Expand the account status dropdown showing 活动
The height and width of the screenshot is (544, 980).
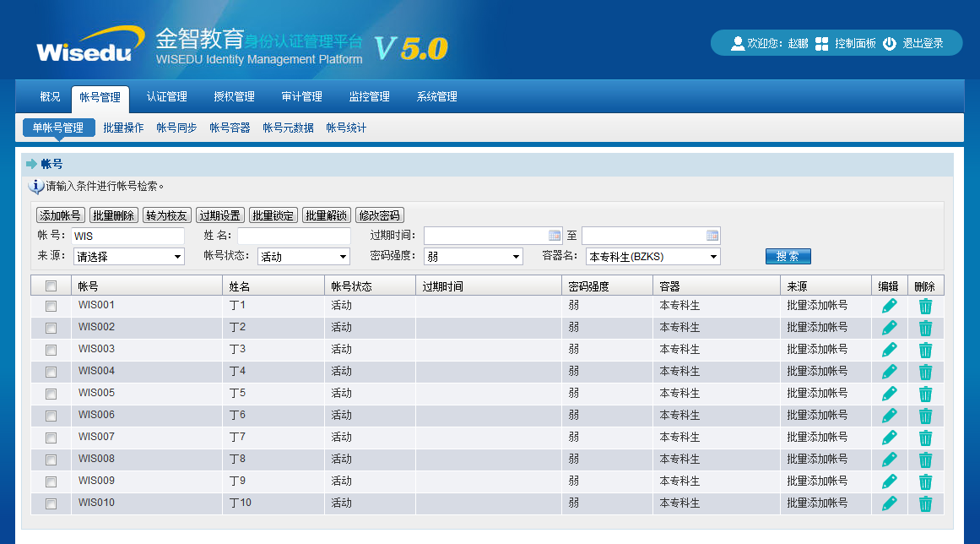[x=303, y=257]
